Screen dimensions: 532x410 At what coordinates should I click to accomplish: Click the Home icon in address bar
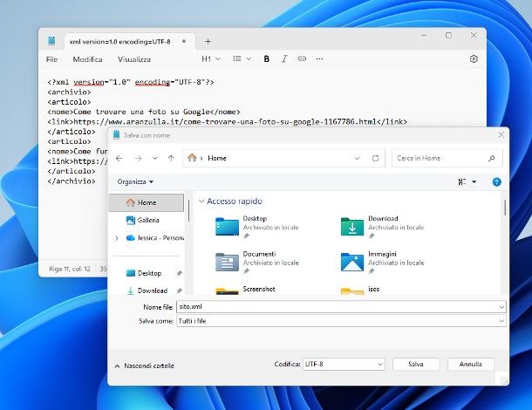click(x=192, y=158)
